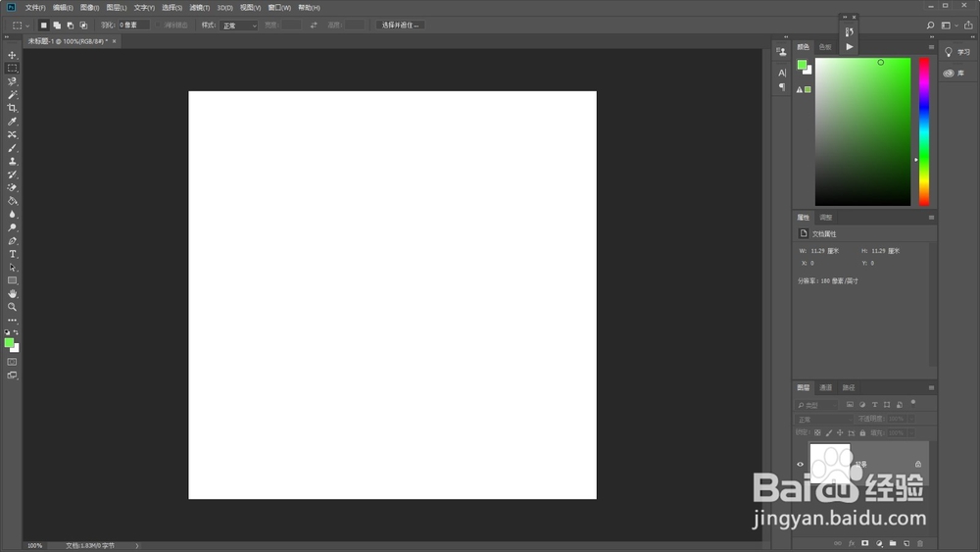Open the 图像(I) menu

pyautogui.click(x=89, y=8)
